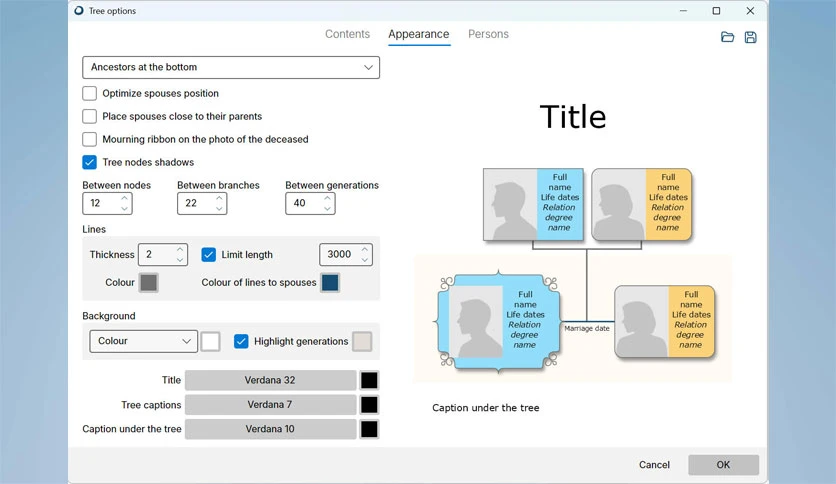Open saved tree settings folder icon

tap(727, 37)
